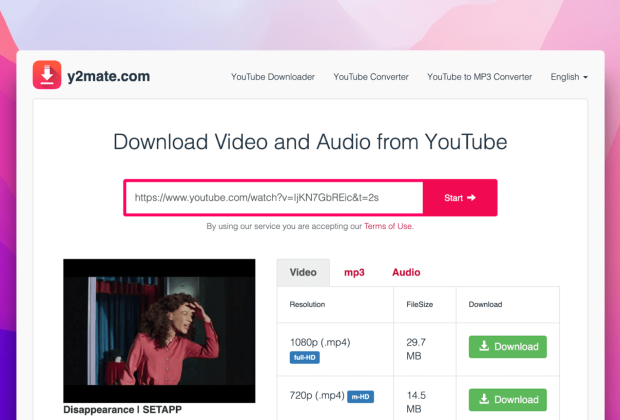The height and width of the screenshot is (420, 620).
Task: Open the YouTube Downloader nav link
Action: pos(273,77)
